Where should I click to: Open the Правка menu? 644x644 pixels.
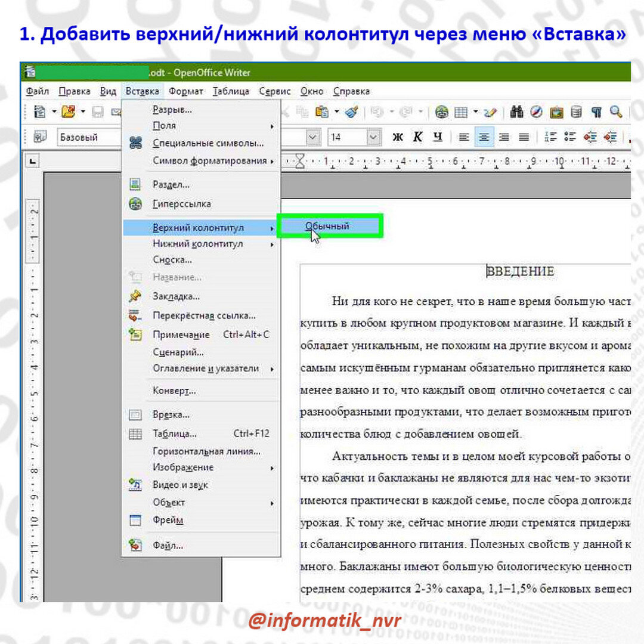pyautogui.click(x=75, y=91)
